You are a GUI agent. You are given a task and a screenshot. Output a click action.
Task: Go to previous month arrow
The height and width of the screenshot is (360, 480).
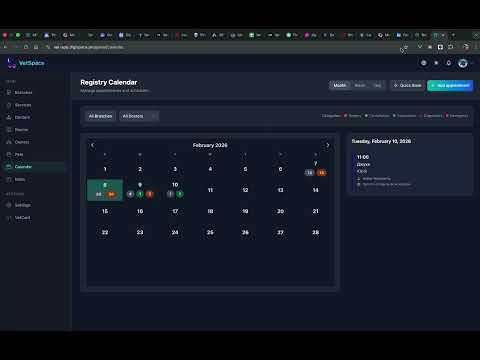(x=92, y=145)
